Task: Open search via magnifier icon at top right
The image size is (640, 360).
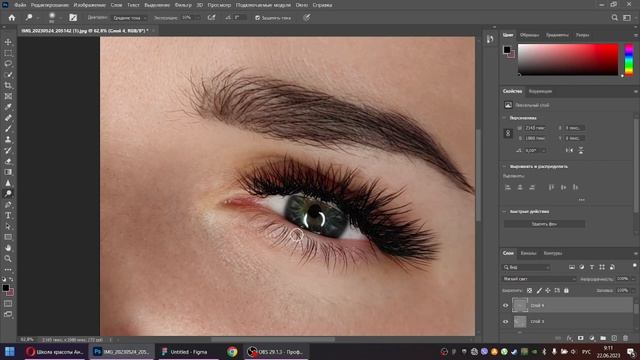Action: tap(615, 18)
